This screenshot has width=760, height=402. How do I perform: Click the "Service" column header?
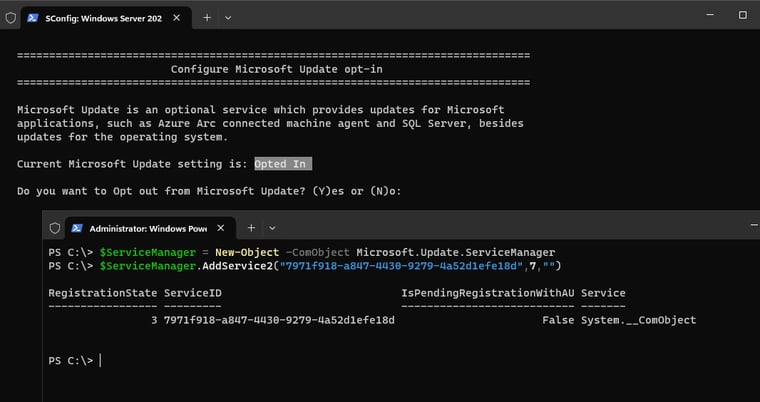tap(603, 293)
